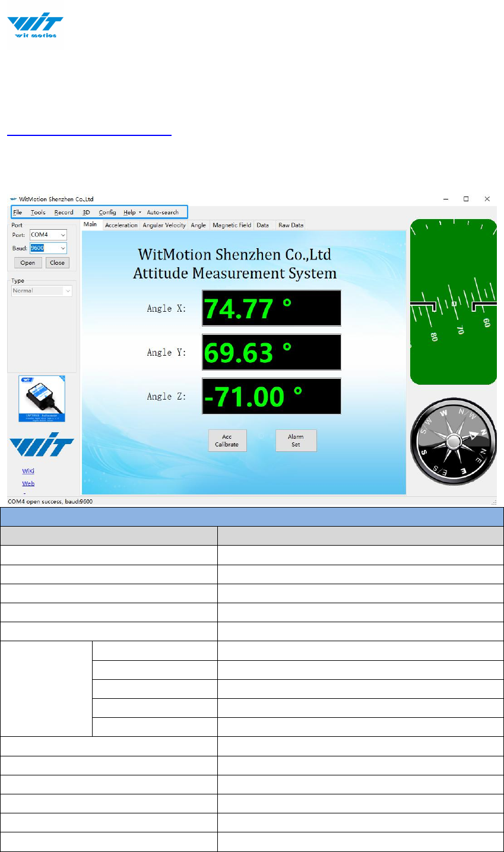This screenshot has width=504, height=852.
Task: Run Auto-search for the device
Action: tap(163, 213)
